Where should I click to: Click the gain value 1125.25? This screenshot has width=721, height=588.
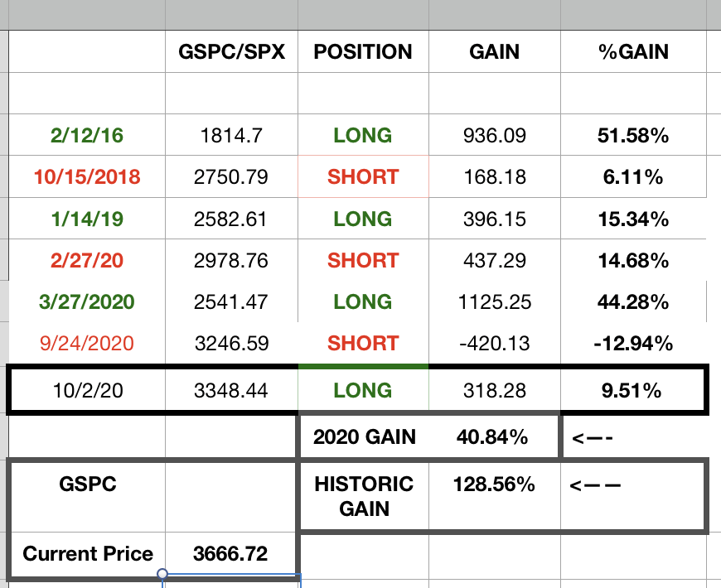click(494, 302)
